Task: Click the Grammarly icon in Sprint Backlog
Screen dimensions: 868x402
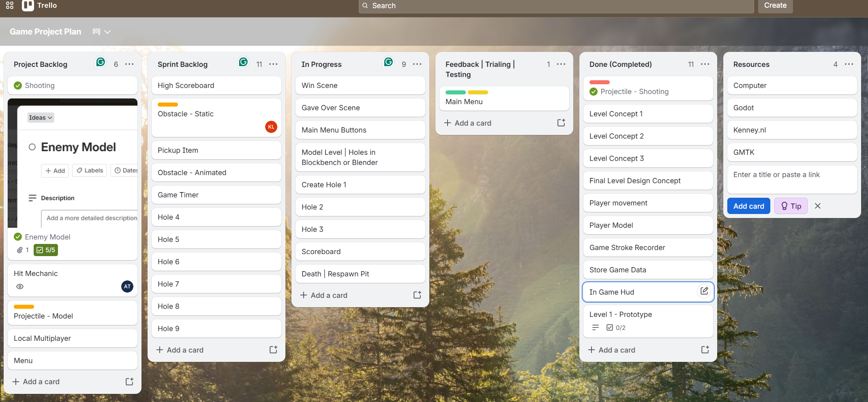Action: click(243, 62)
